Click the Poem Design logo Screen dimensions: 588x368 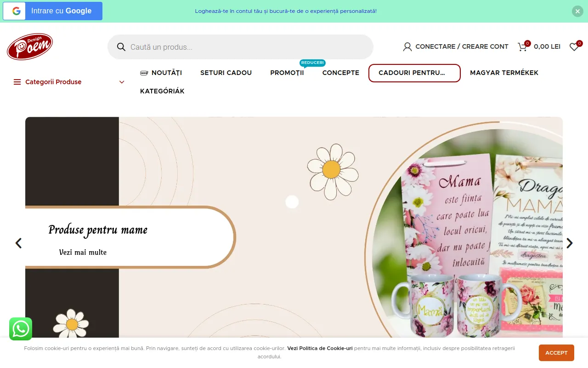pyautogui.click(x=30, y=46)
